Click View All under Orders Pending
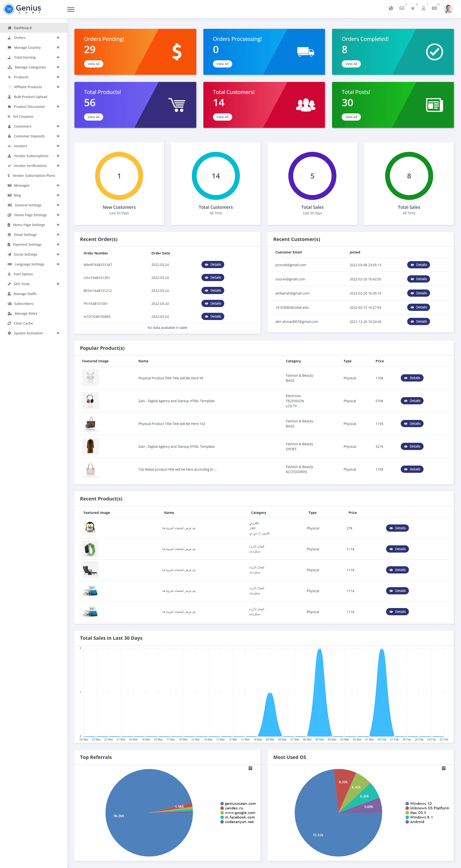 [x=93, y=64]
